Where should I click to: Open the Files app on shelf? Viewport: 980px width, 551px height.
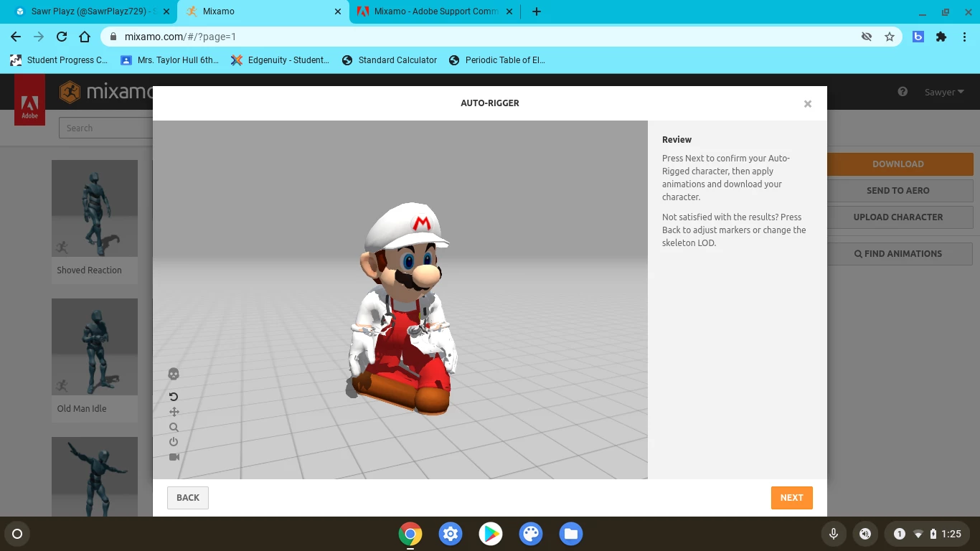(x=571, y=534)
